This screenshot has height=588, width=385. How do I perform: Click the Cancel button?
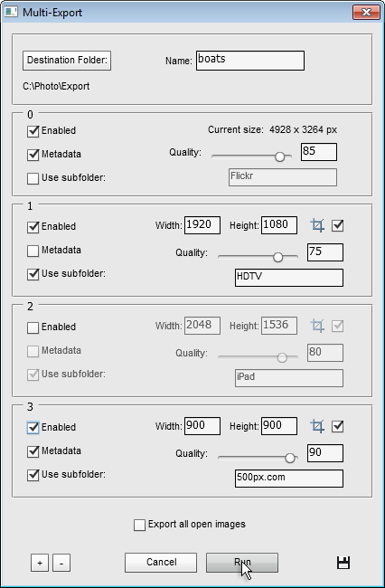point(161,563)
